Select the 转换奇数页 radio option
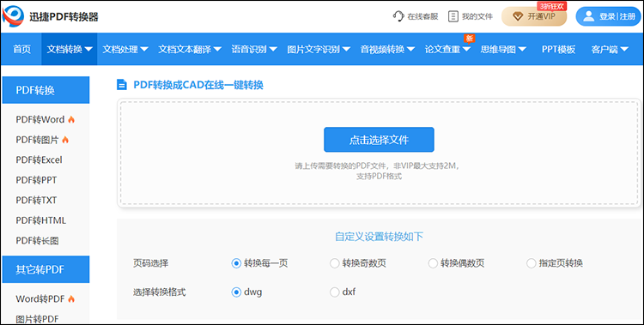 point(334,263)
